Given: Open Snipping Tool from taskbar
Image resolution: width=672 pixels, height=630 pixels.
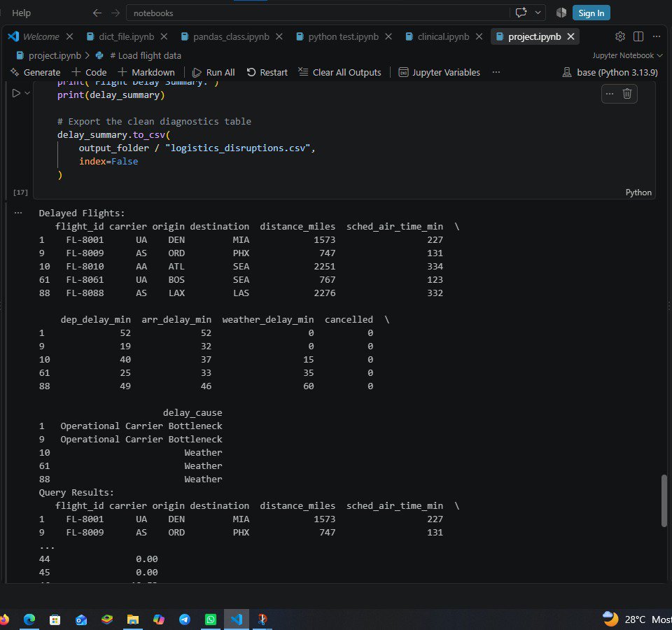Looking at the screenshot, I should point(262,619).
